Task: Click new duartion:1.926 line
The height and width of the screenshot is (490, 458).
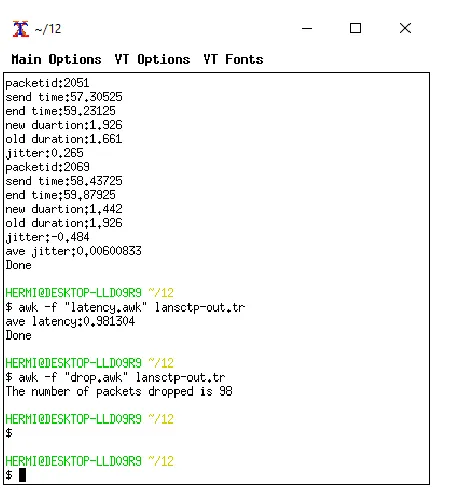Action: 64,125
